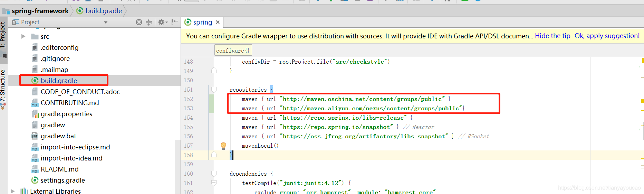Click fold end marker on line 149
Image resolution: width=644 pixels, height=194 pixels.
click(214, 71)
